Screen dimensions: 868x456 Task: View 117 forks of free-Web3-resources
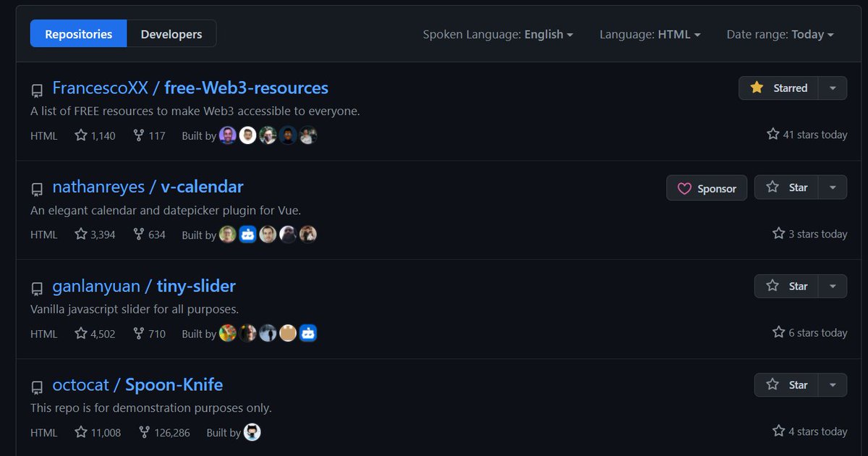149,135
